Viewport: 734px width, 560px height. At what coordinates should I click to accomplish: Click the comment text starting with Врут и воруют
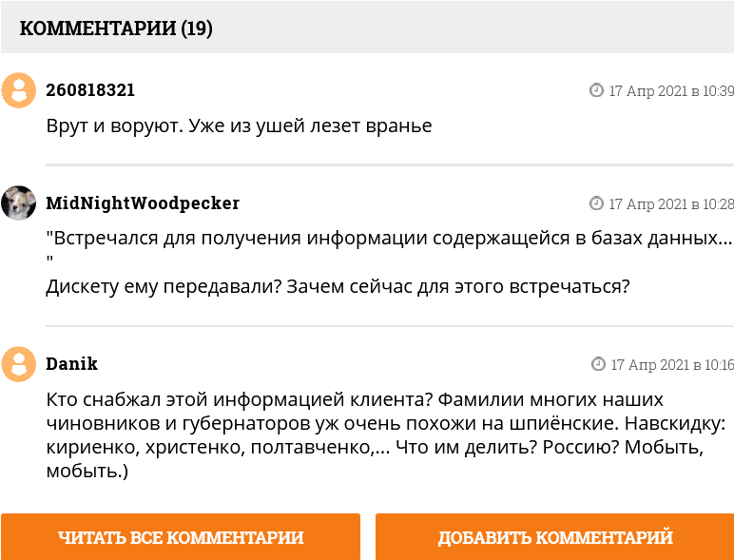point(239,126)
